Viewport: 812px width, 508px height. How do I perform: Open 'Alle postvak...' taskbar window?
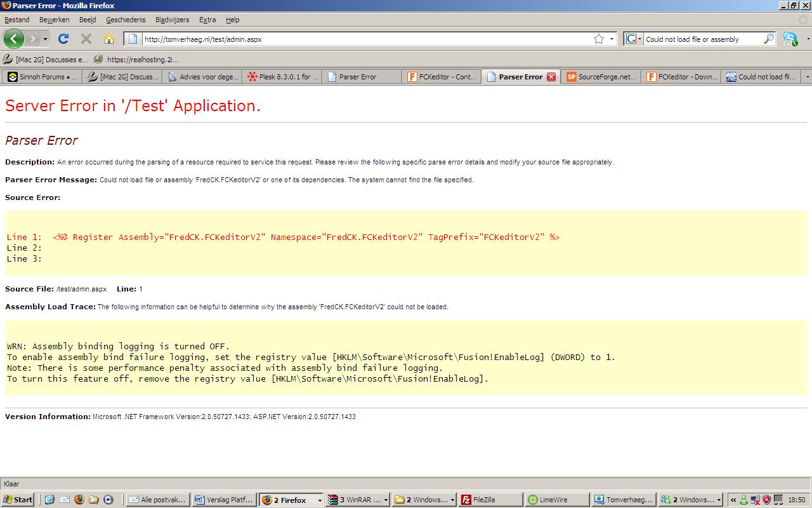(157, 500)
